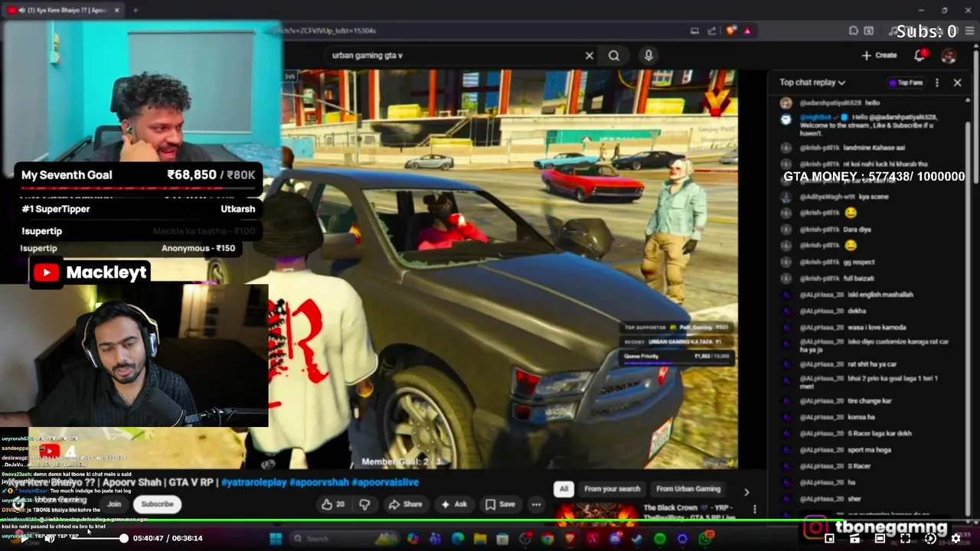Open the account avatar menu

click(949, 55)
